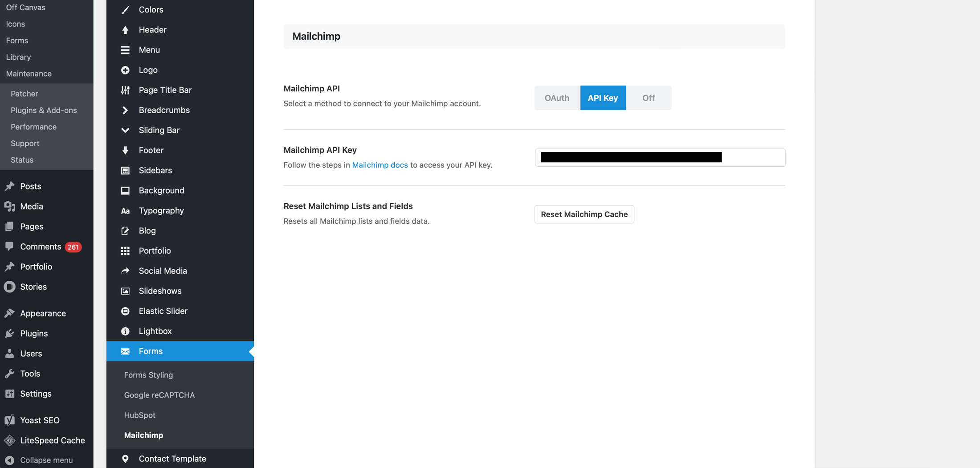Open the HubSpot sub-section
Screen dimensions: 980x468
pyautogui.click(x=139, y=415)
